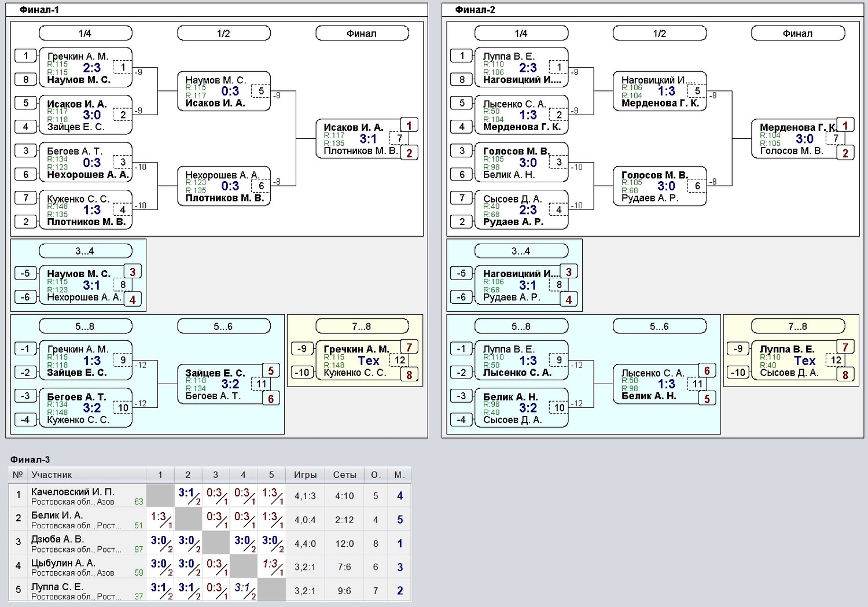868x607 pixels.
Task: Open semifinal Нехорошев vs Плотников М. В.
Action: [x=223, y=186]
